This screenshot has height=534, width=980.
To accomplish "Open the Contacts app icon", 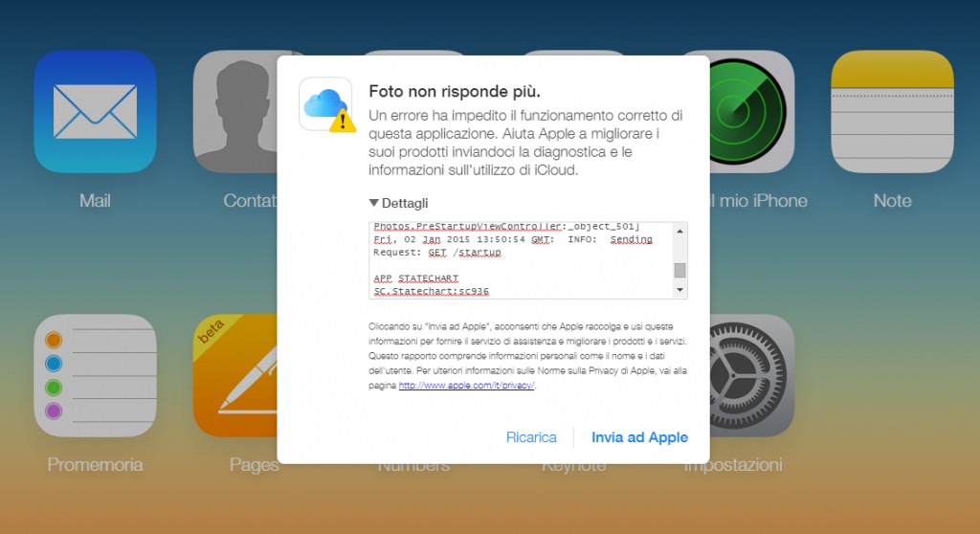I will click(235, 111).
